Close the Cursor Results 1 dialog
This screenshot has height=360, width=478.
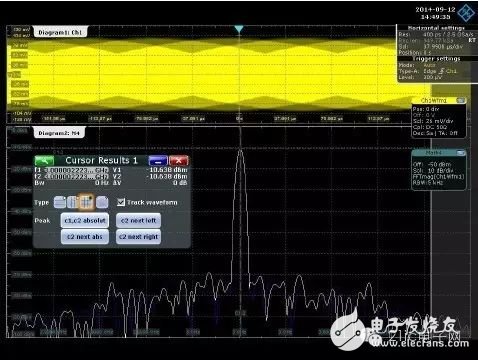point(179,161)
